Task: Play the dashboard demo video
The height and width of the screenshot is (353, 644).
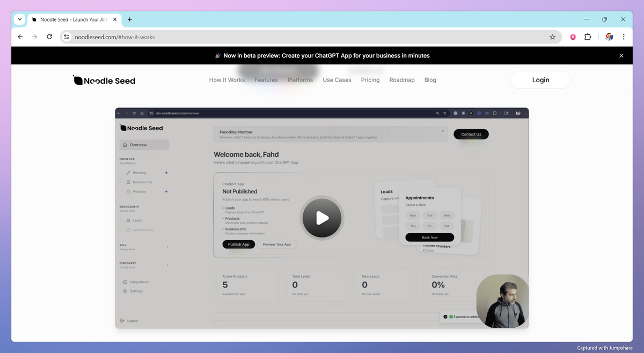Action: [x=322, y=218]
